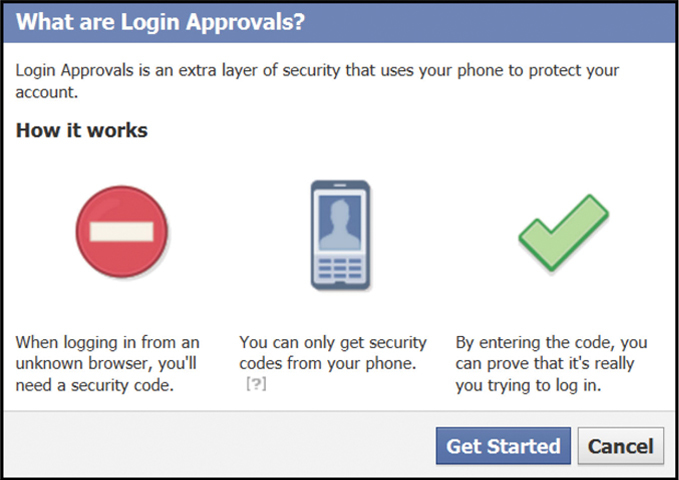
Task: Click 'codes from your phone.' text line
Action: (x=328, y=364)
